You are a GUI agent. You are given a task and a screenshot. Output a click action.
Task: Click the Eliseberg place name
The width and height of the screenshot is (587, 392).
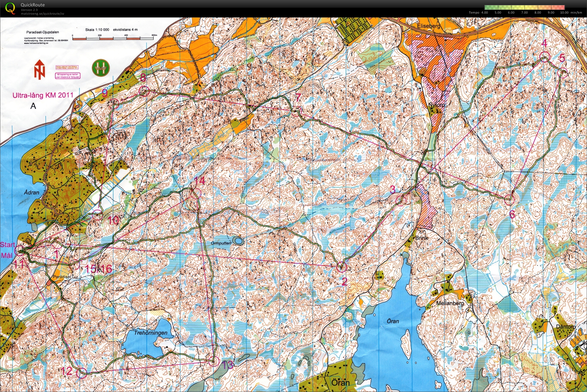(429, 26)
